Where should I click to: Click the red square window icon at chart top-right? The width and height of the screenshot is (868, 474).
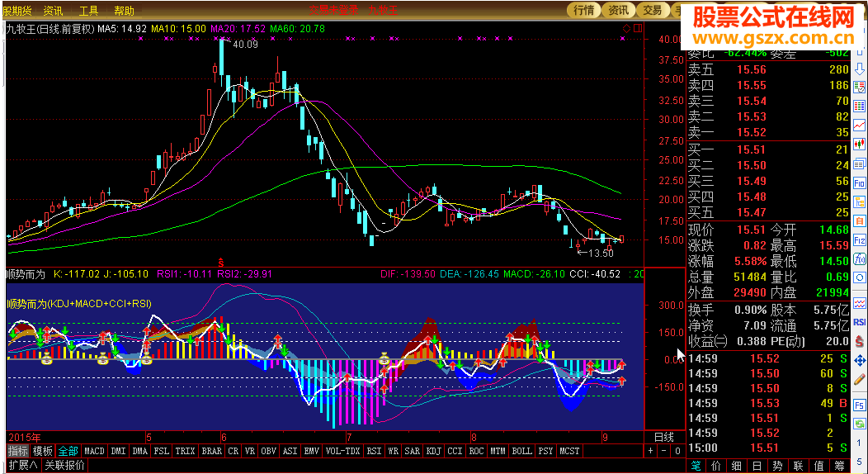638,28
